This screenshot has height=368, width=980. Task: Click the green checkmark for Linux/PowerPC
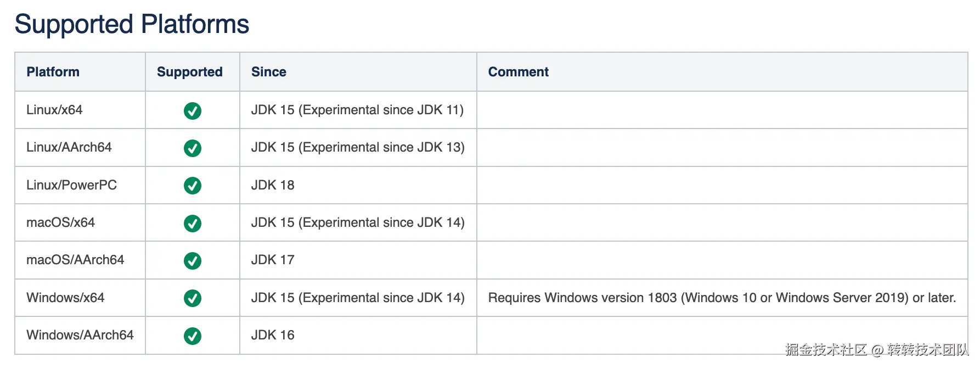pos(193,186)
